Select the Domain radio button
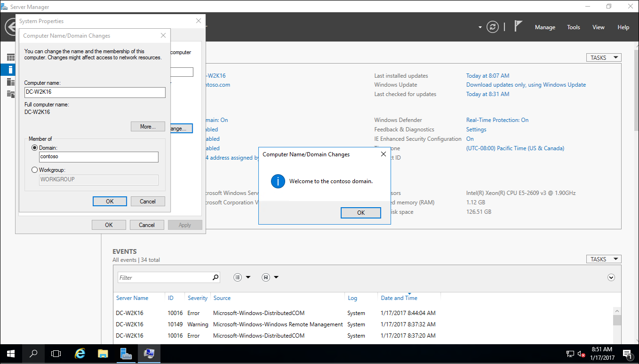 coord(34,148)
